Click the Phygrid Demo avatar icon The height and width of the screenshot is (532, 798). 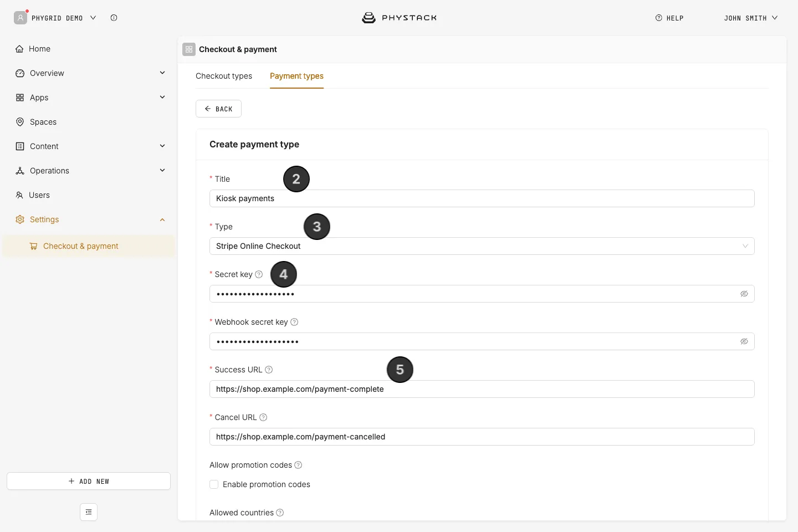(x=21, y=18)
